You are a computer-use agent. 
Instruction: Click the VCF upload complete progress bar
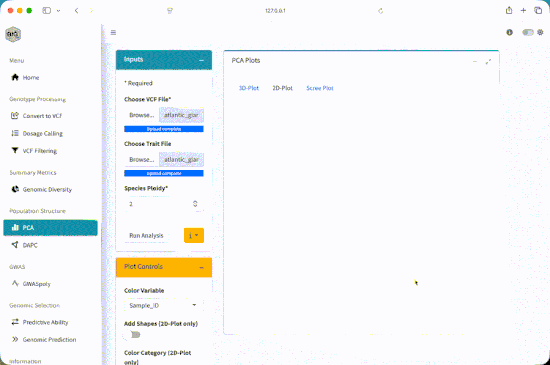164,129
